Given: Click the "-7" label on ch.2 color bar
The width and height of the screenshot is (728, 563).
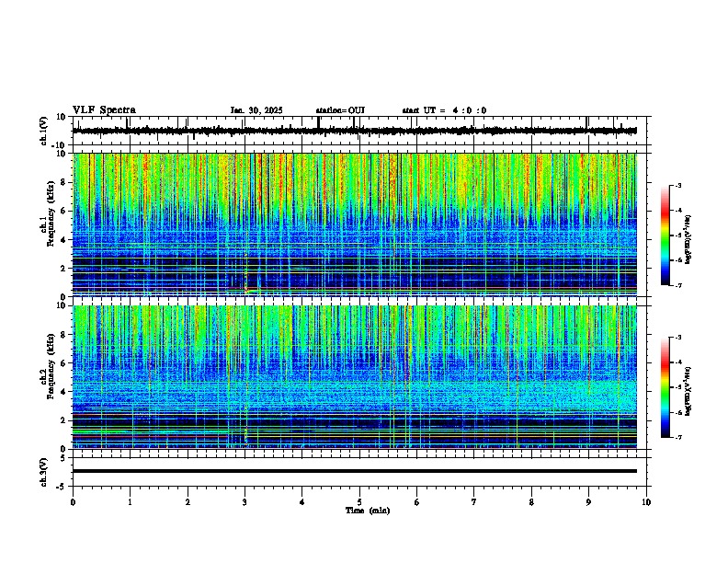Looking at the screenshot, I should (678, 437).
